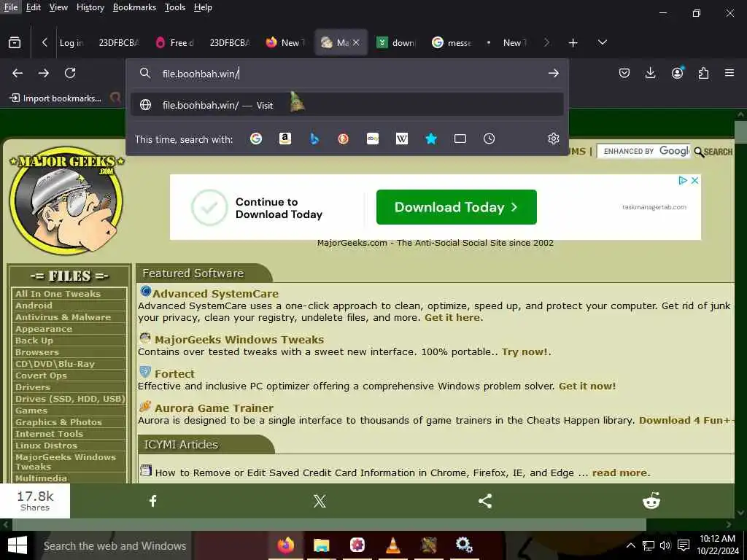747x560 pixels.
Task: Launch VLC from the taskbar
Action: (x=393, y=545)
